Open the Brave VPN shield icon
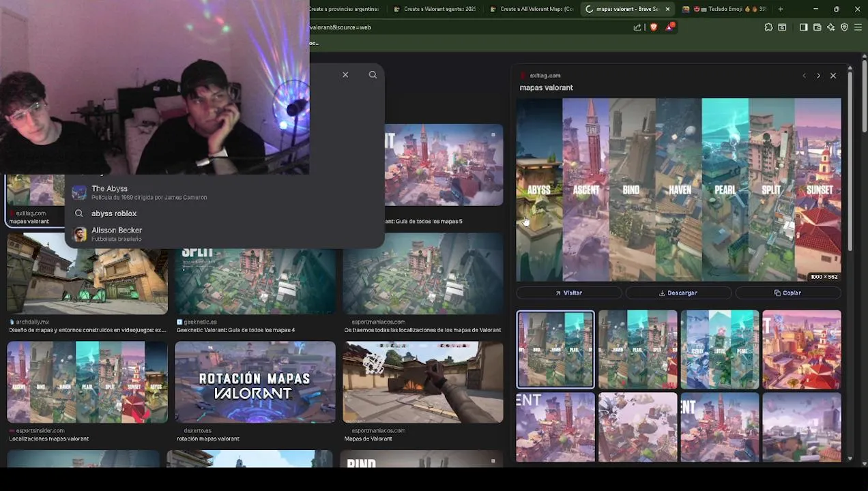Screen dimensions: 868x491 coord(844,27)
